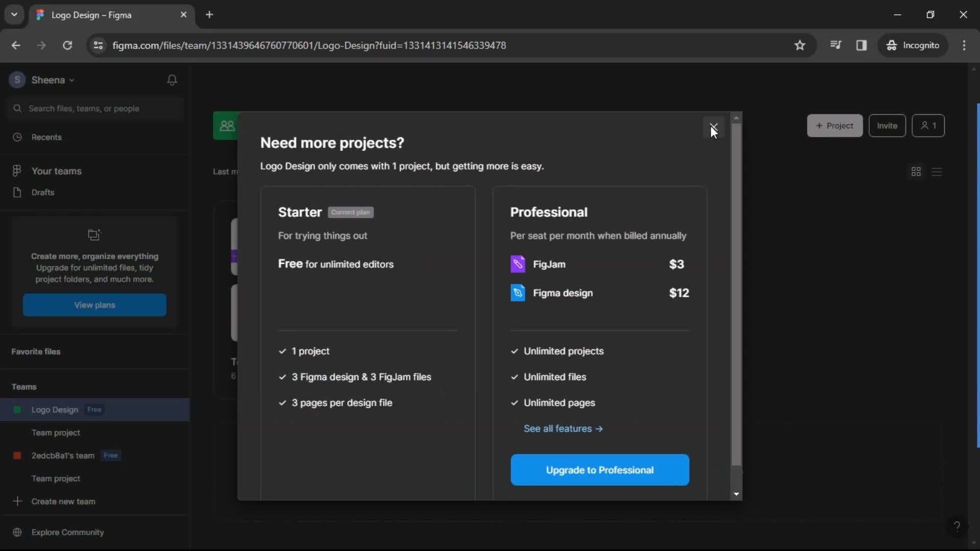
Task: Click the green team avatar icon
Action: (x=226, y=126)
